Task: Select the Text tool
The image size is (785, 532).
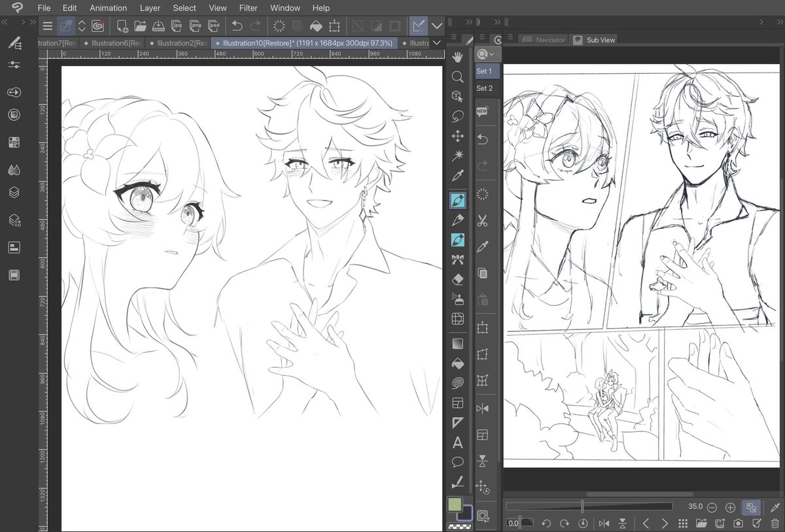Action: point(458,442)
